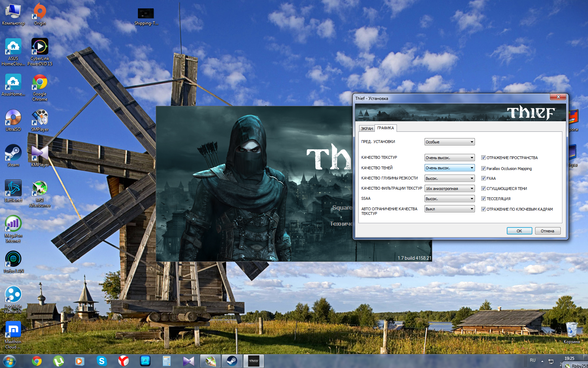
Task: Open КАЧЕСТВО ФИЛЬТРАЦИИ ТЕКСТУР dropdown
Action: (x=449, y=189)
